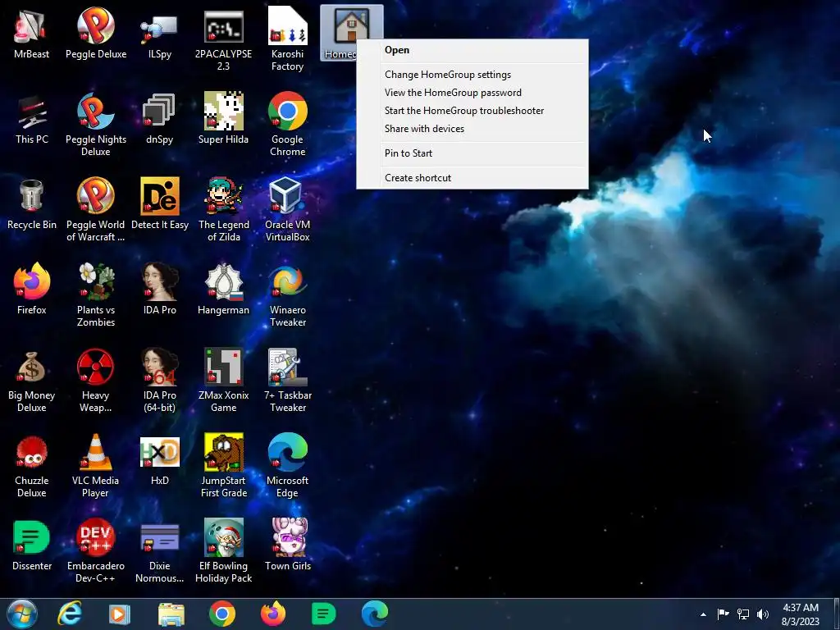Open the Action Center flag icon
The height and width of the screenshot is (630, 840).
coord(723,614)
